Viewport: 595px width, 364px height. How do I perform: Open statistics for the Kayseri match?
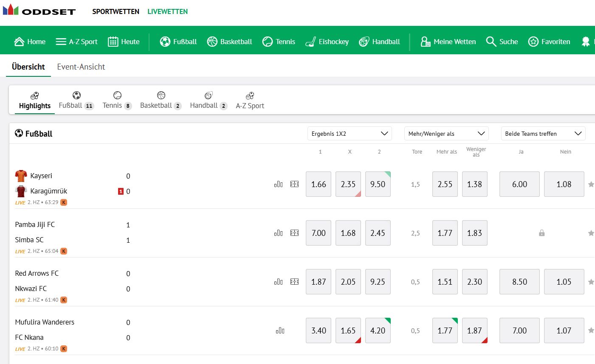tap(278, 184)
